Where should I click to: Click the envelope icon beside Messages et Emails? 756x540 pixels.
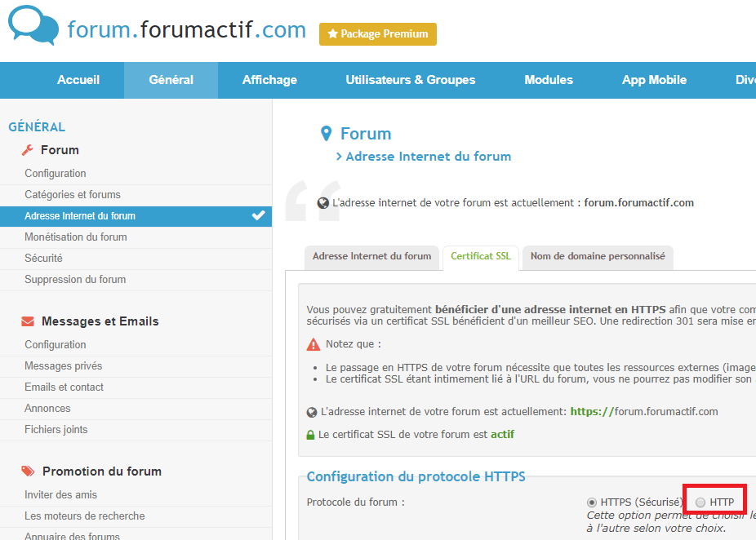tap(28, 321)
